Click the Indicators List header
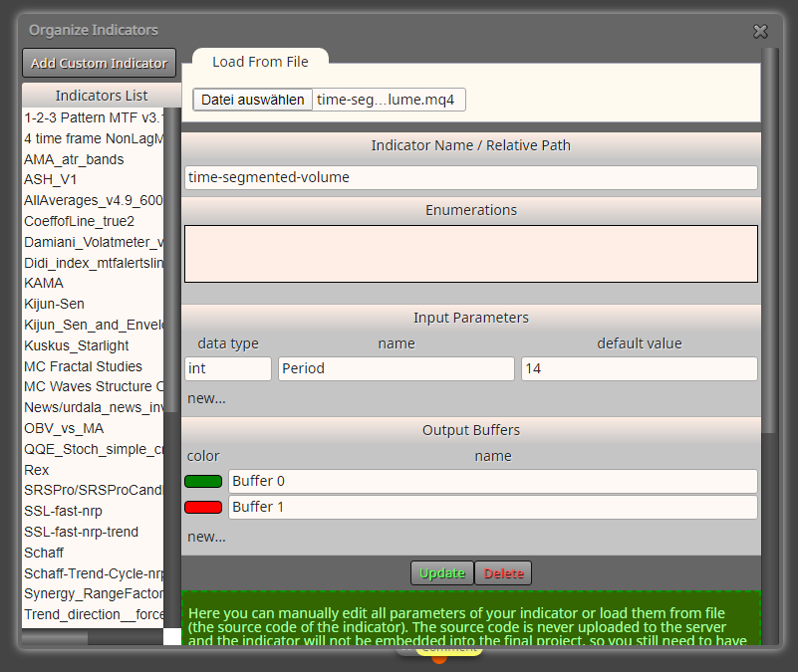 click(x=102, y=96)
